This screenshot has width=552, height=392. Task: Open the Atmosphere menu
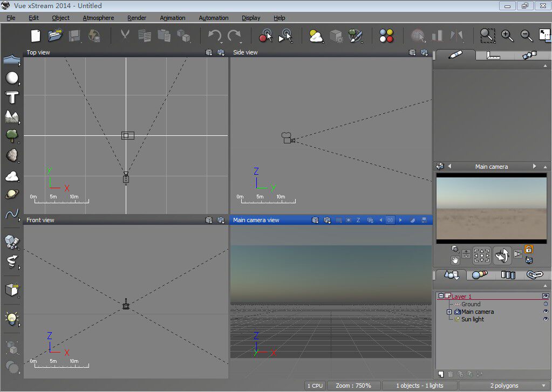tap(98, 18)
